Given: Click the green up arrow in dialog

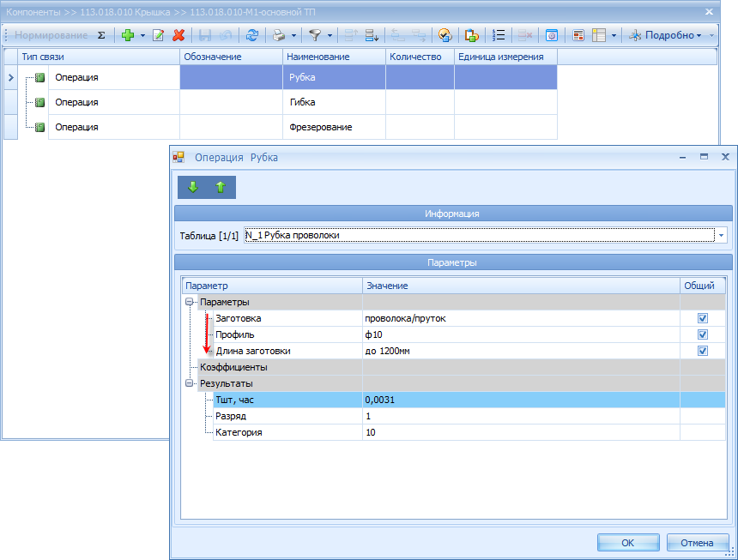Looking at the screenshot, I should [x=221, y=187].
